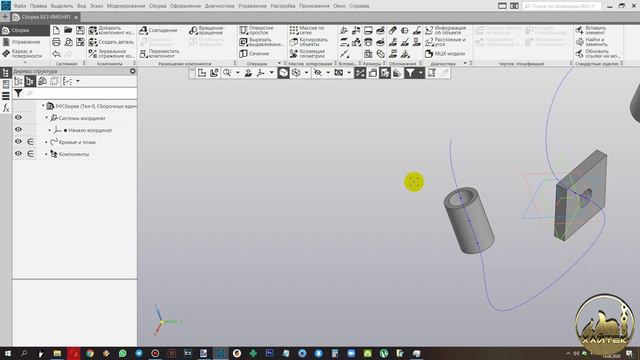
Task: Click Добавить компонент из файла
Action: 111,30
